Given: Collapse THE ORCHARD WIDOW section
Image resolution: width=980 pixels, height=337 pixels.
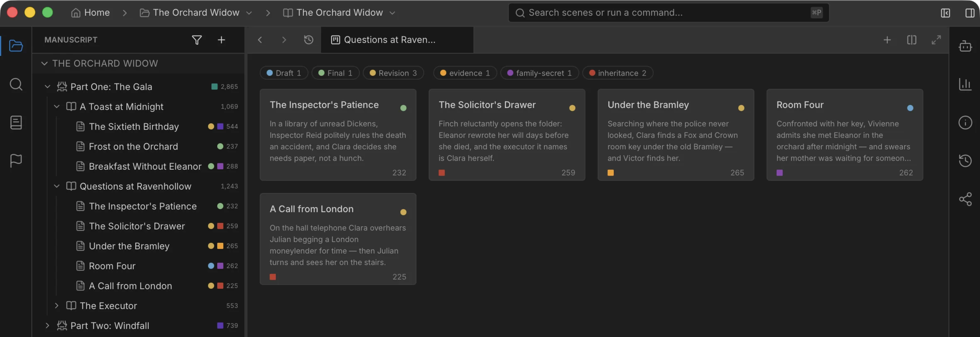Looking at the screenshot, I should click(44, 63).
